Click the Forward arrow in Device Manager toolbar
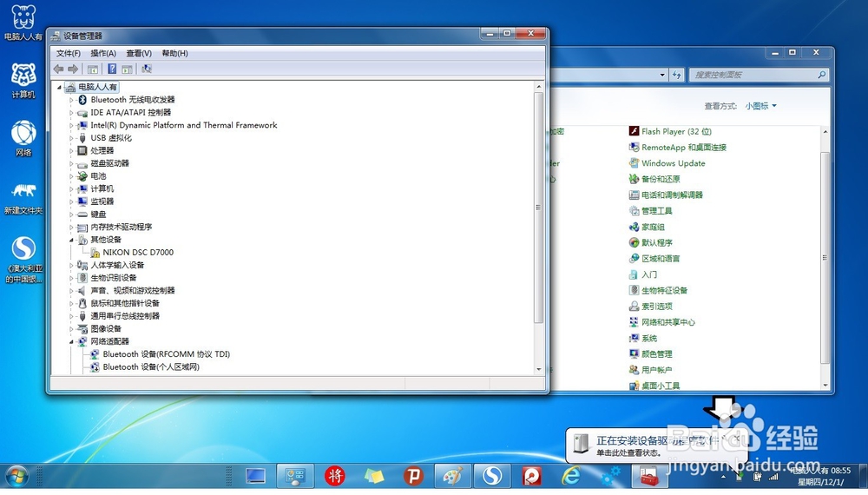The image size is (868, 495). click(73, 69)
